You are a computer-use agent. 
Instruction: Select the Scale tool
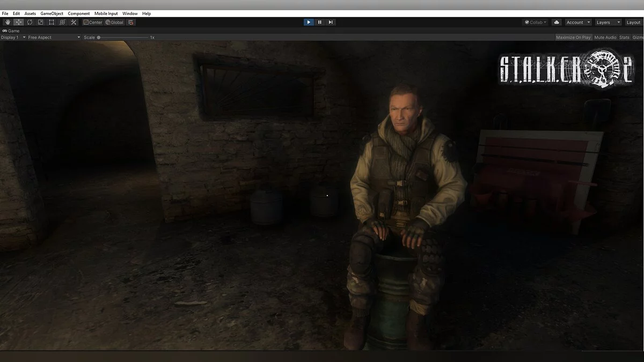[x=40, y=22]
